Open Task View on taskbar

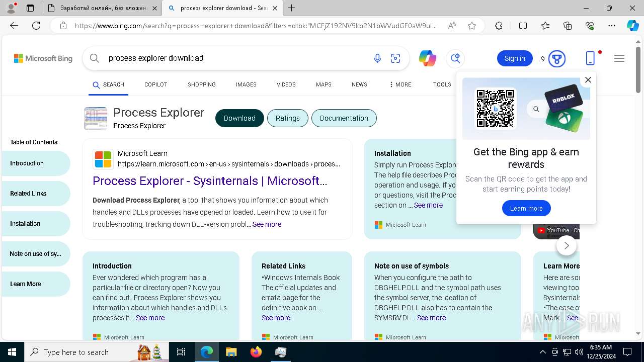181,352
